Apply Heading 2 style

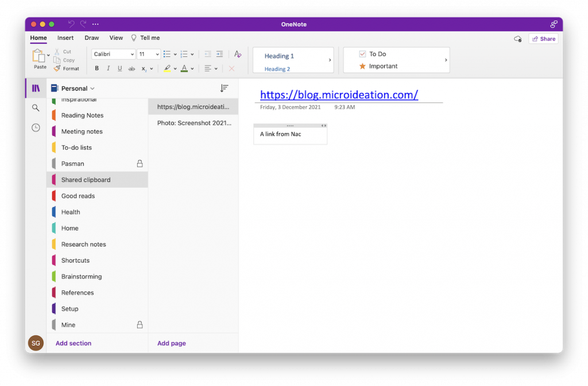pos(277,69)
